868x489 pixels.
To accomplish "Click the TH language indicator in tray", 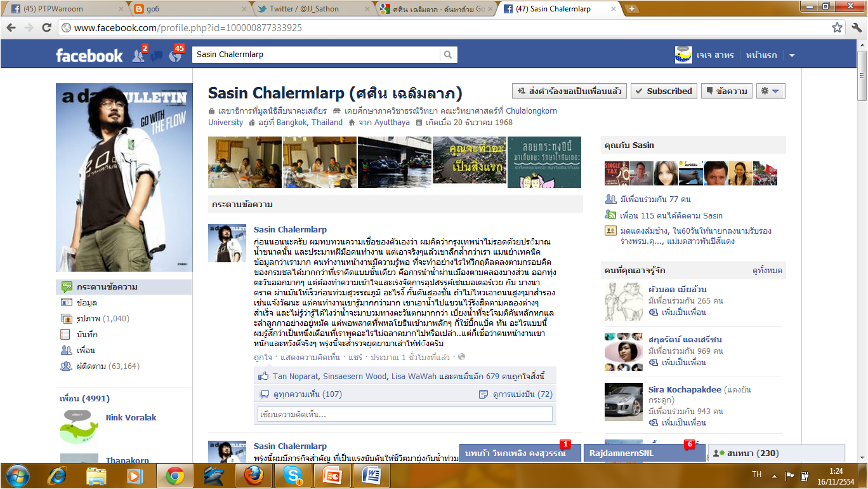I will pyautogui.click(x=756, y=474).
